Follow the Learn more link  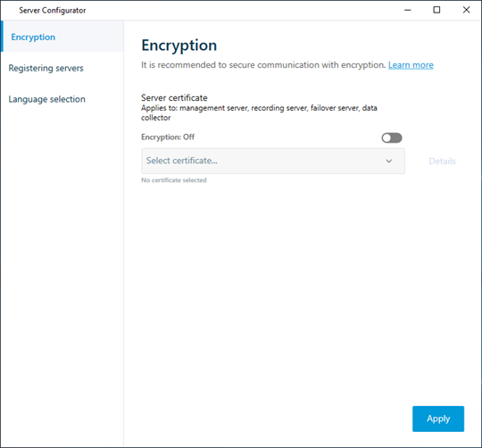(411, 65)
